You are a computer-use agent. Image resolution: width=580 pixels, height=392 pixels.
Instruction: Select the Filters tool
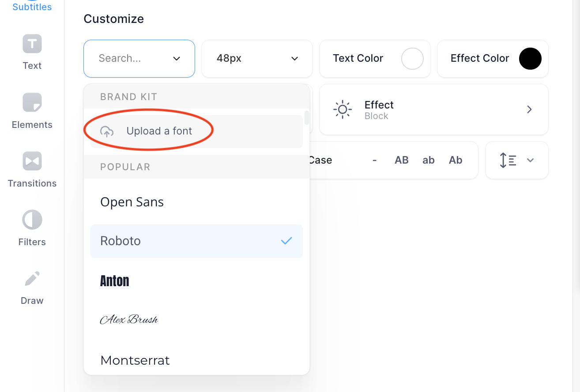pyautogui.click(x=32, y=227)
